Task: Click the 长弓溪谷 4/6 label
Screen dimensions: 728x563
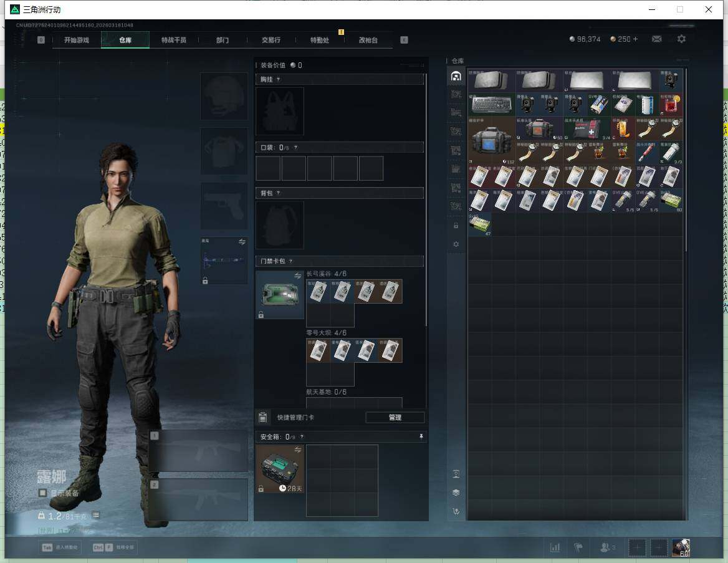Action: [x=326, y=274]
